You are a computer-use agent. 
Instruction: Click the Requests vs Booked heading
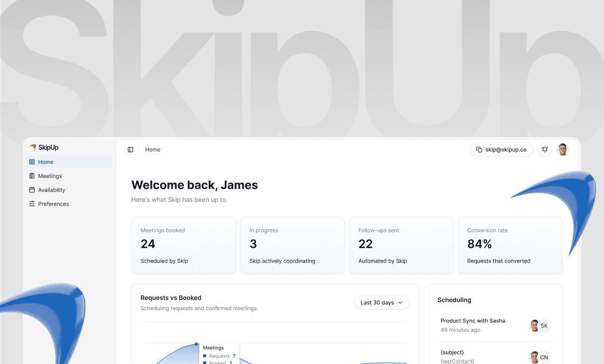[170, 298]
